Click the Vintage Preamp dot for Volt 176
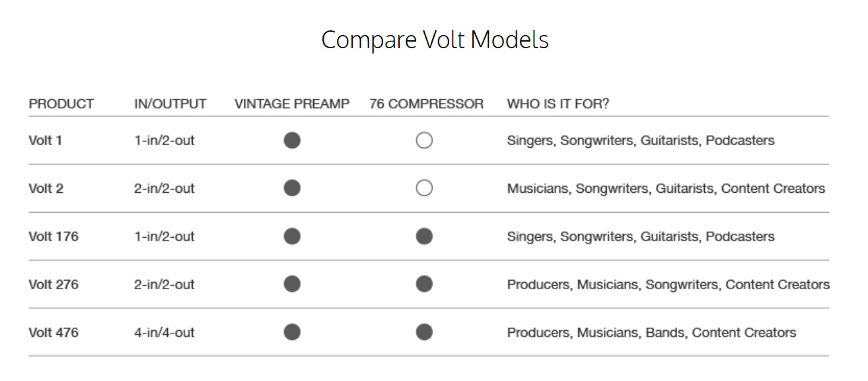 coord(292,236)
